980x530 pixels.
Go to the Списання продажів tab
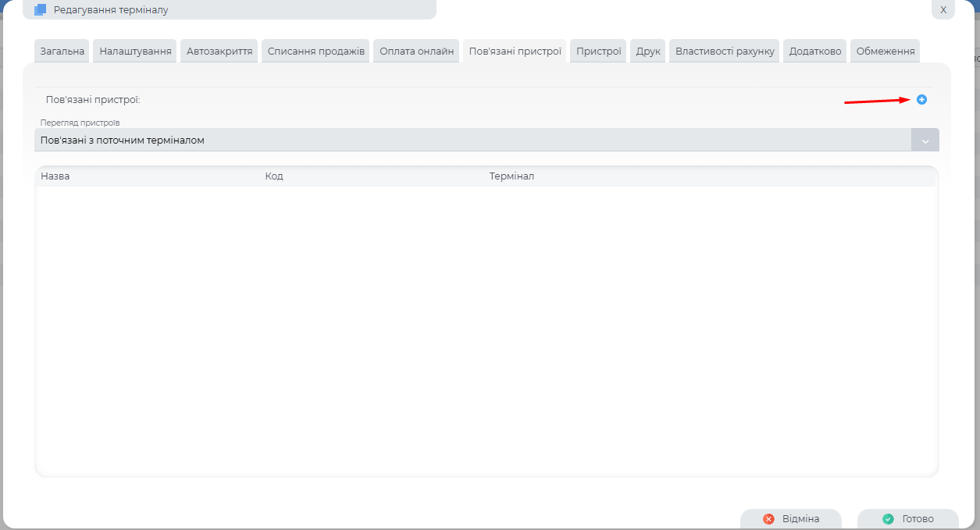point(315,52)
